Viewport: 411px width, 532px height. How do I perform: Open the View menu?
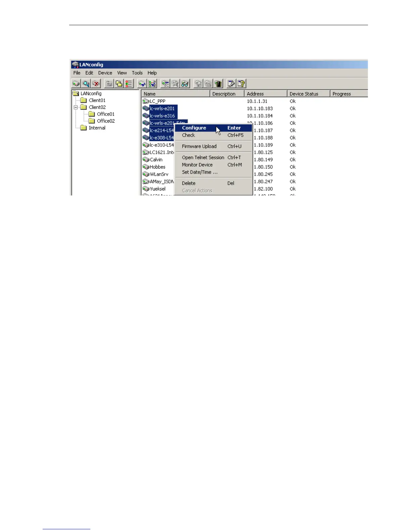click(x=122, y=73)
